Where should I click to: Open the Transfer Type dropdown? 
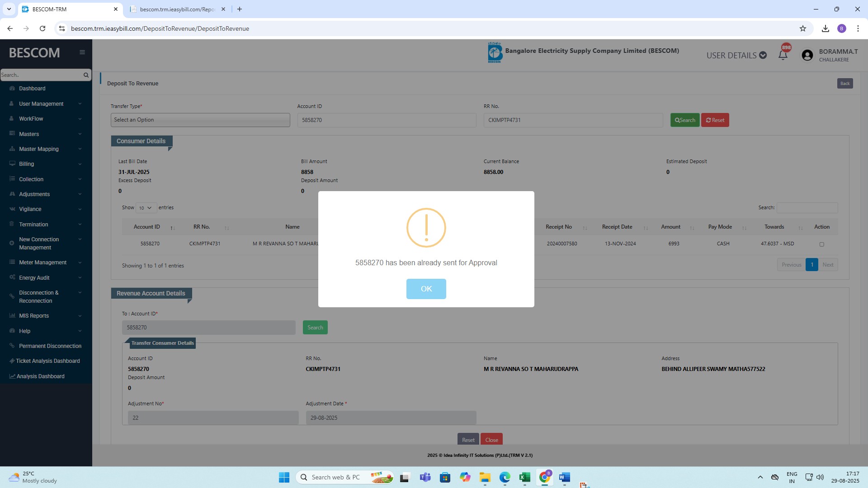coord(200,120)
